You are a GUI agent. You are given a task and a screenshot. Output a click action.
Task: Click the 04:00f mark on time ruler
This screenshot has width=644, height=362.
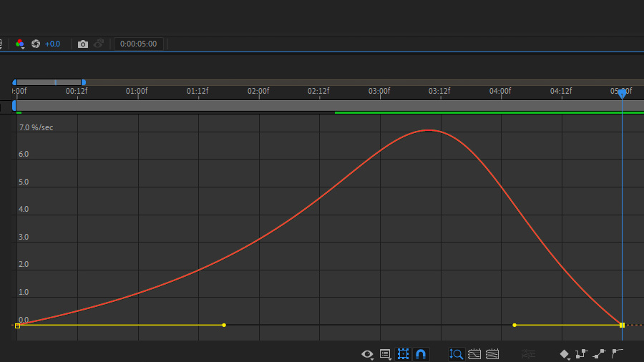pos(500,91)
